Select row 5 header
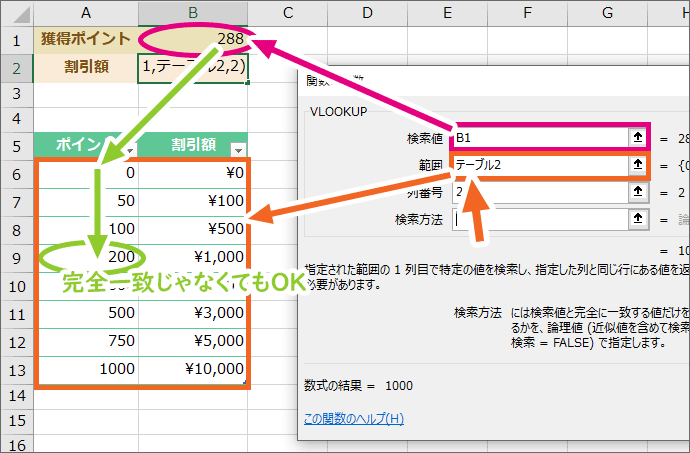The width and height of the screenshot is (690, 453). (17, 146)
